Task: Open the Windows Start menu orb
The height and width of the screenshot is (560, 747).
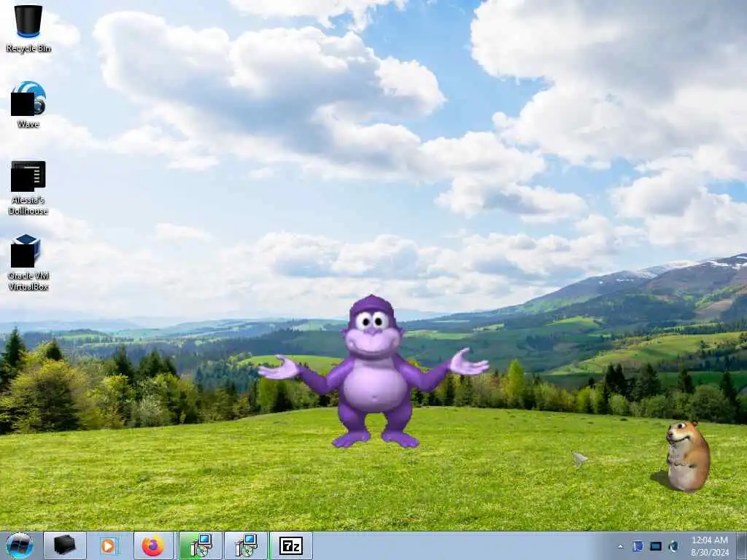Action: [x=20, y=545]
